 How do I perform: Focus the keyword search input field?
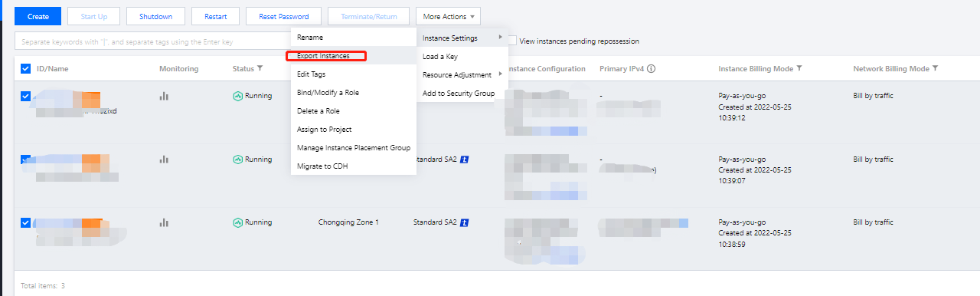click(153, 41)
